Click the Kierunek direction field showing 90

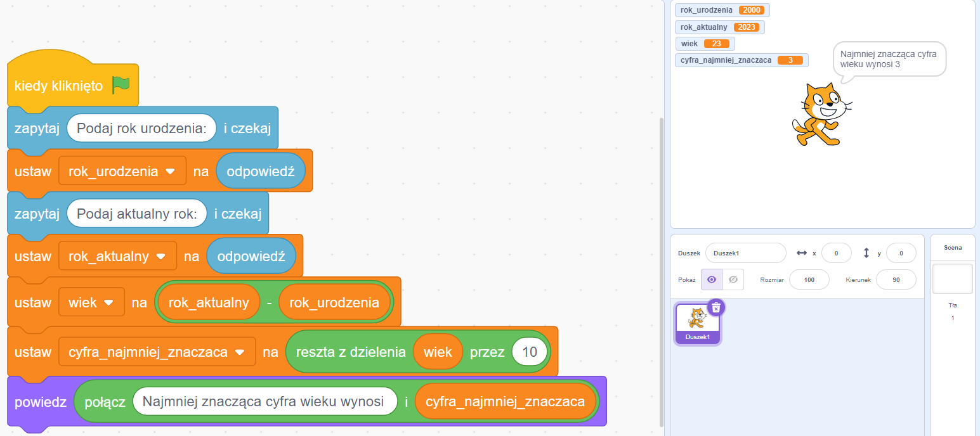(896, 279)
